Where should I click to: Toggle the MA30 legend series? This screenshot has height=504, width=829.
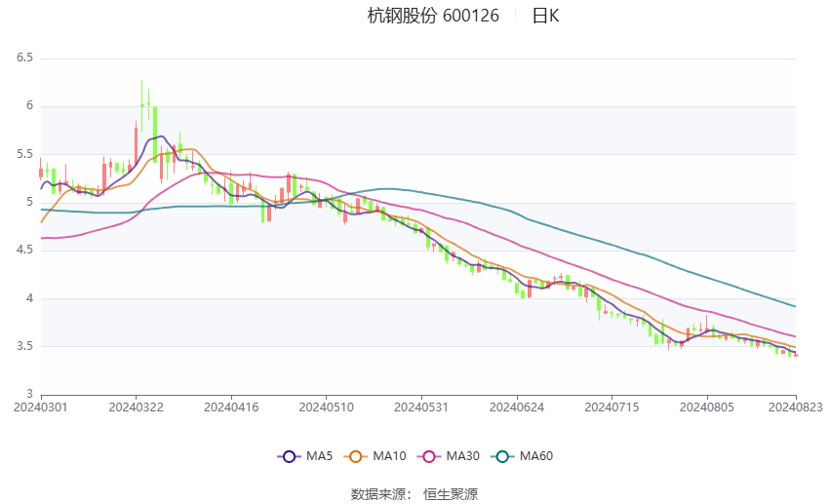(x=449, y=456)
